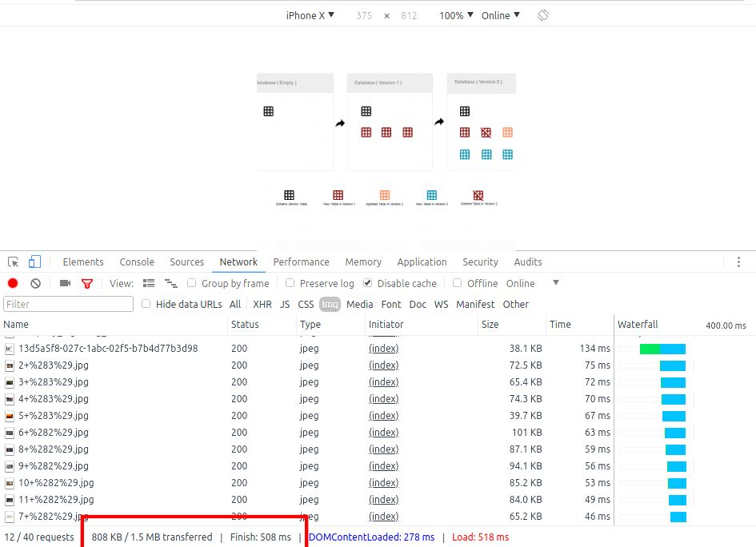Expand the network throttling dropdown arrow
756x547 pixels.
coord(556,283)
